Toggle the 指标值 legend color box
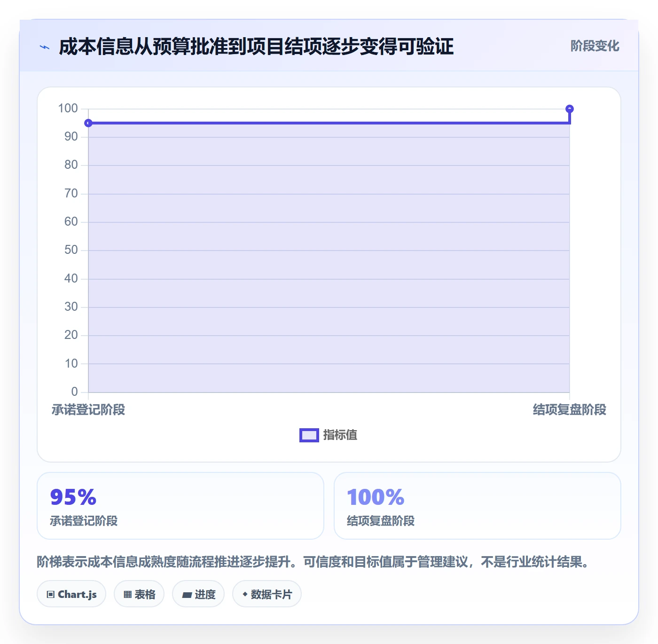This screenshot has height=644, width=658. (x=309, y=435)
